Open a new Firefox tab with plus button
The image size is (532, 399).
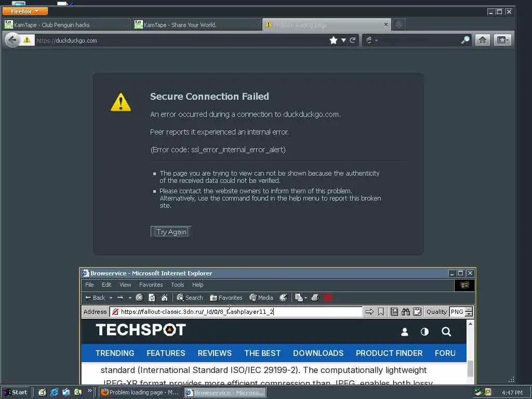coord(399,24)
